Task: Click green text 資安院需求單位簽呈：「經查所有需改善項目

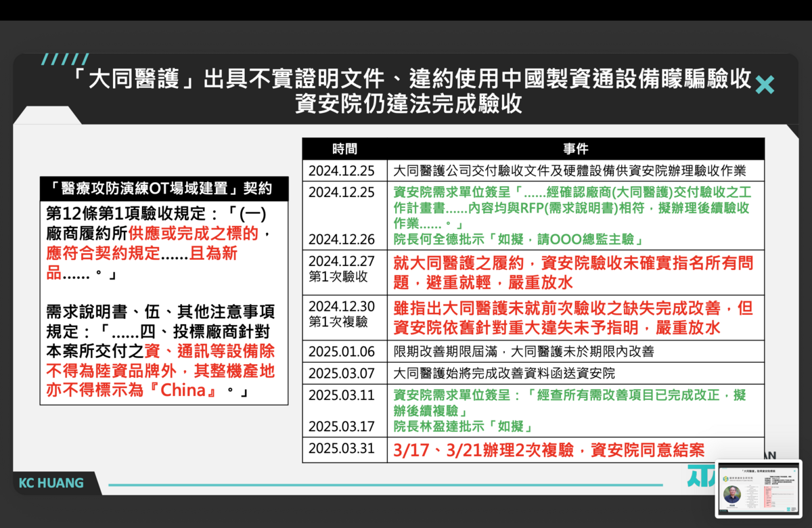Action: click(570, 403)
